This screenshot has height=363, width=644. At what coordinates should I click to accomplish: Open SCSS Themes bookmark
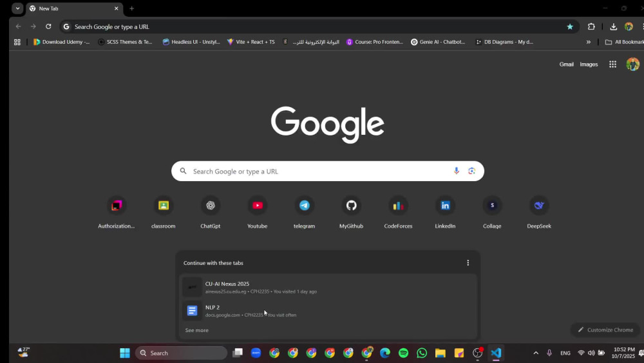click(126, 42)
